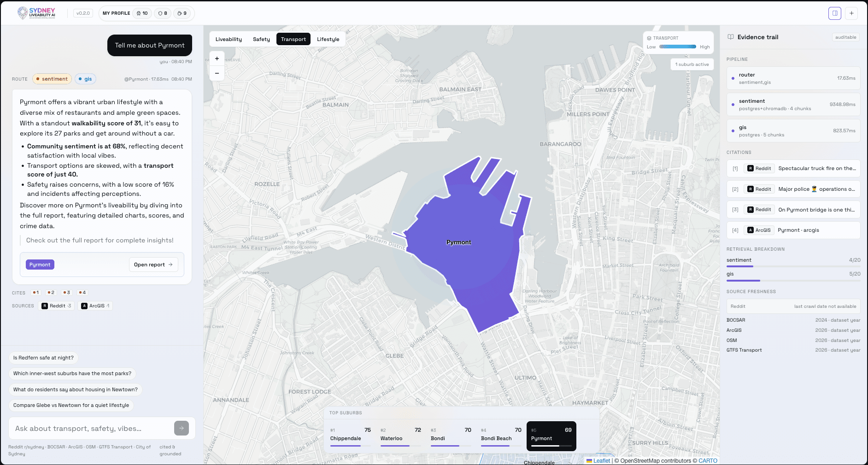Ask 'Is Redfern safe at night?'
Screen dimensions: 868x465
coord(43,358)
